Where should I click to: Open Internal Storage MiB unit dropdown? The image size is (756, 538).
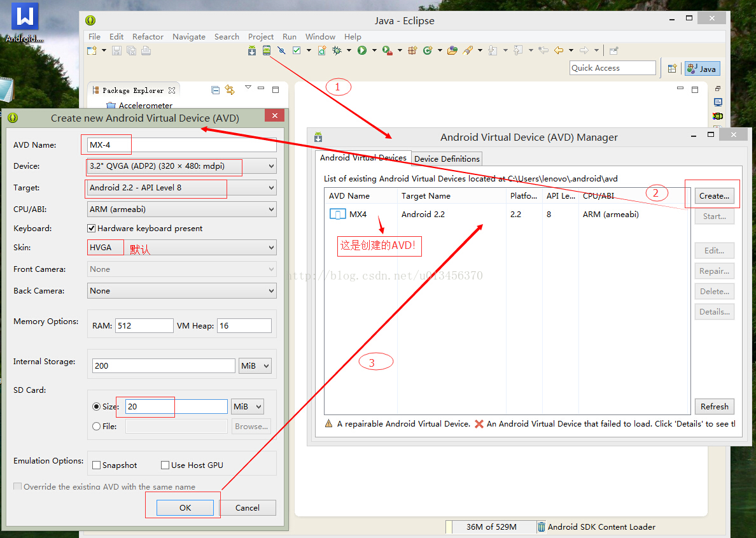pyautogui.click(x=255, y=365)
